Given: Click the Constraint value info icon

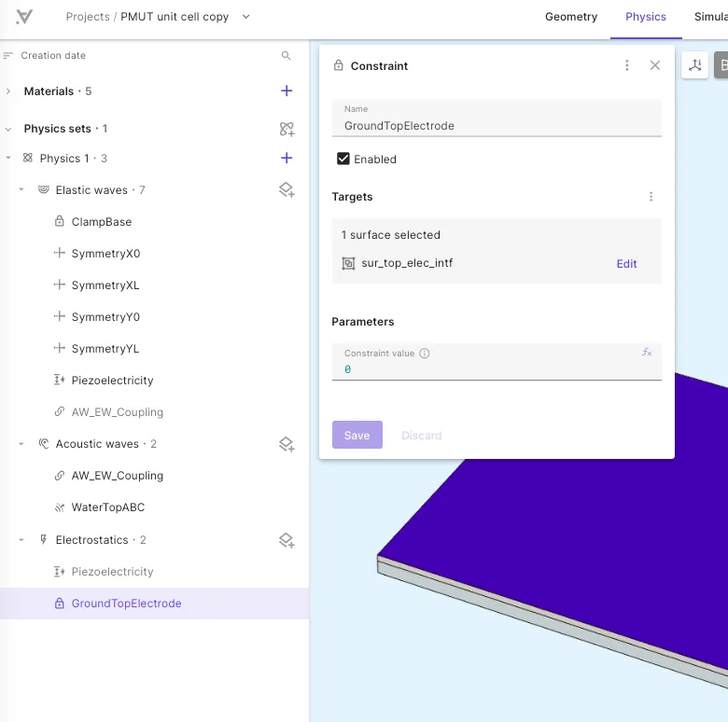Looking at the screenshot, I should click(x=425, y=354).
